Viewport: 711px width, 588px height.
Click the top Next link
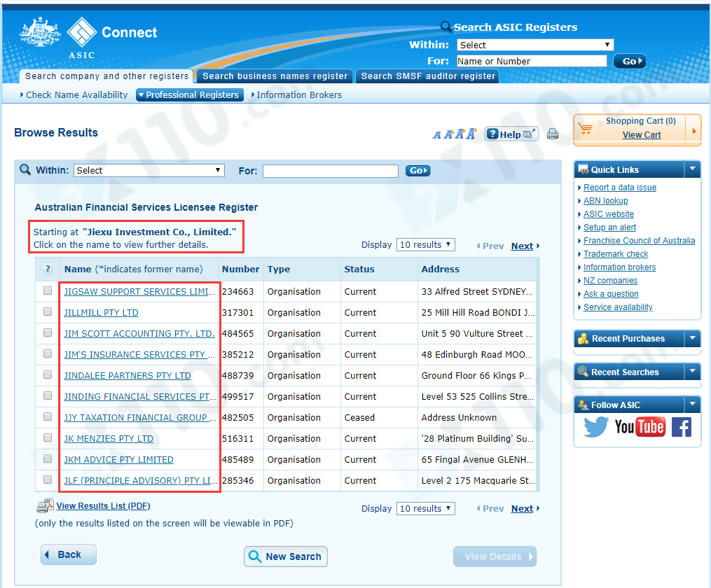point(522,246)
